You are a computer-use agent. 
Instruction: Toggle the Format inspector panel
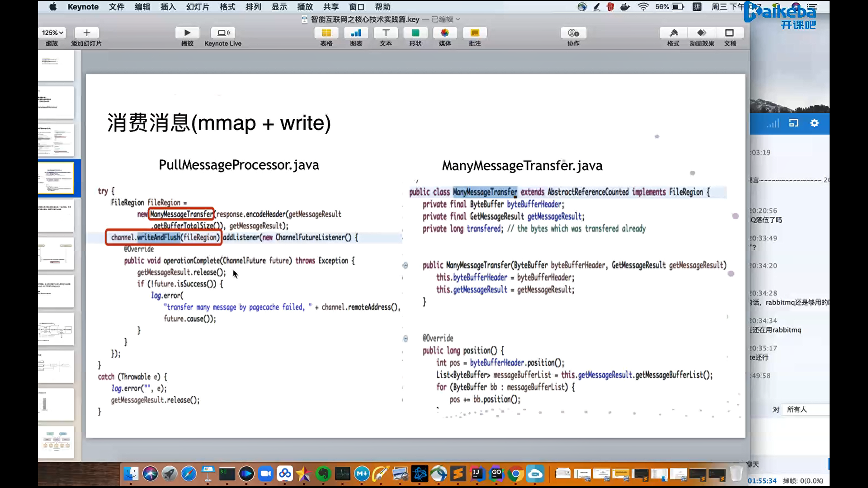point(673,33)
